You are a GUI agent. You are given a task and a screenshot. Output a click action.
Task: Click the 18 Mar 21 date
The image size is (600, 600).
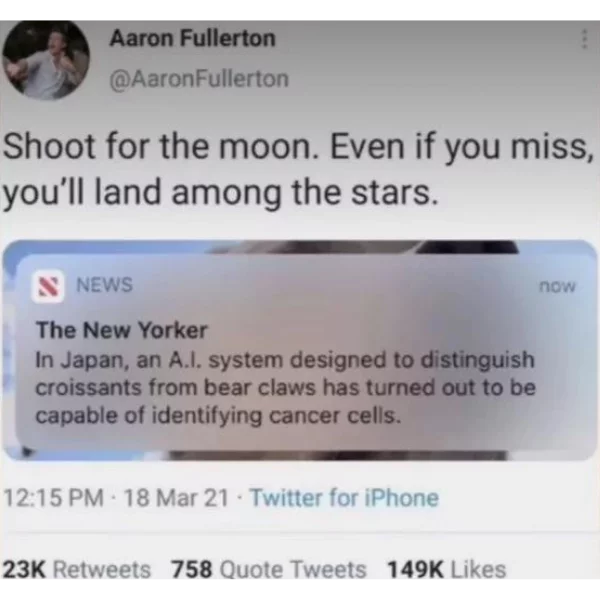[x=176, y=498]
